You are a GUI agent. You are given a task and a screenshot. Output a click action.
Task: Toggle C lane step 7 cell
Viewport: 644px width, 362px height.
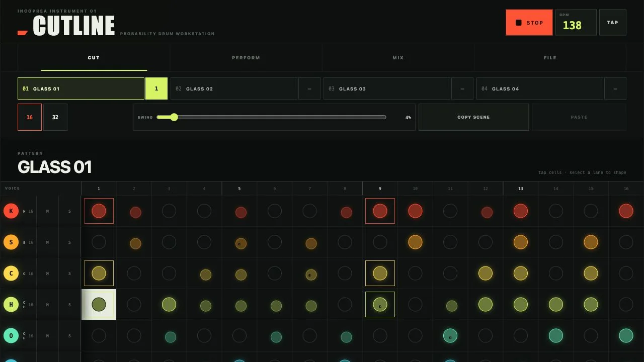(311, 275)
